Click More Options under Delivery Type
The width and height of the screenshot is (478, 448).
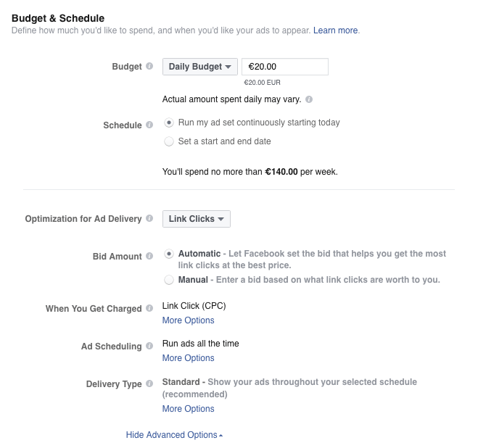tap(188, 409)
